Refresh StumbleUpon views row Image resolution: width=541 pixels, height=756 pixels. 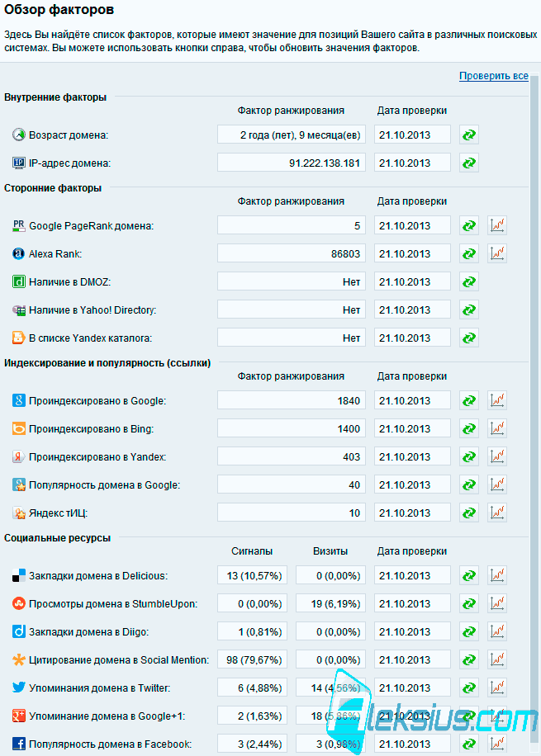[x=468, y=603]
